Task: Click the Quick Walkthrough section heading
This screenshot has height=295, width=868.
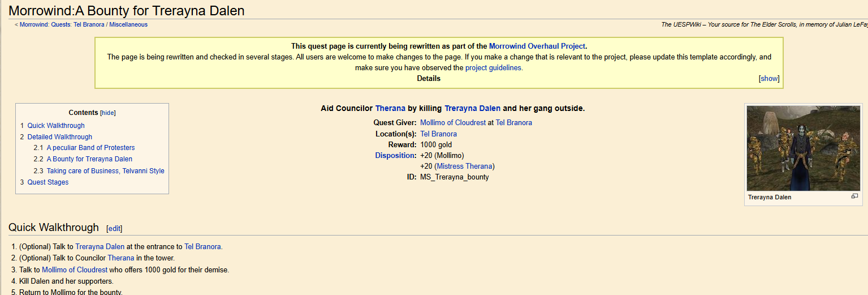Action: tap(54, 228)
